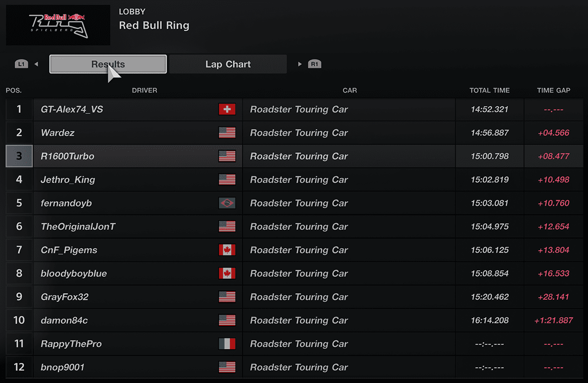The image size is (588, 383).
Task: Go to previous tab with left arrow
Action: pyautogui.click(x=36, y=64)
